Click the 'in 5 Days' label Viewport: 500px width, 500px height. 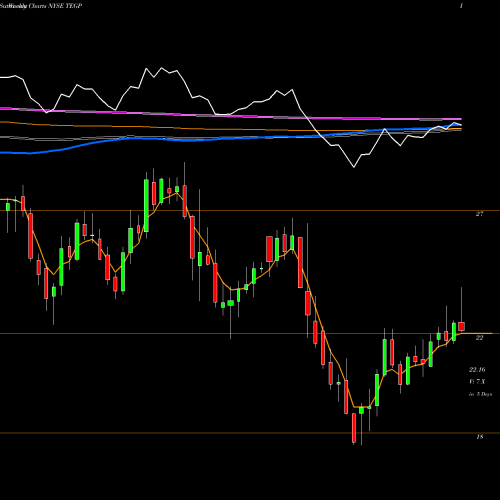[480, 394]
